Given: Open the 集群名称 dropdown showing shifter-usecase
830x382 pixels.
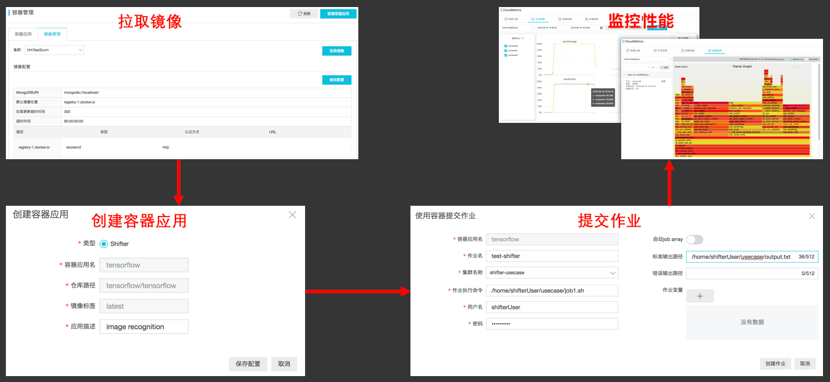Looking at the screenshot, I should pyautogui.click(x=552, y=273).
